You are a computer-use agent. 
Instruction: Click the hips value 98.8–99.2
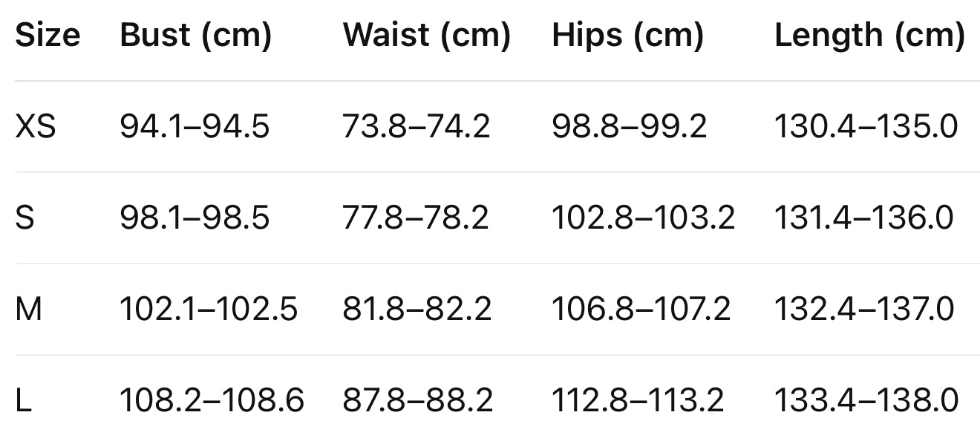[629, 127]
